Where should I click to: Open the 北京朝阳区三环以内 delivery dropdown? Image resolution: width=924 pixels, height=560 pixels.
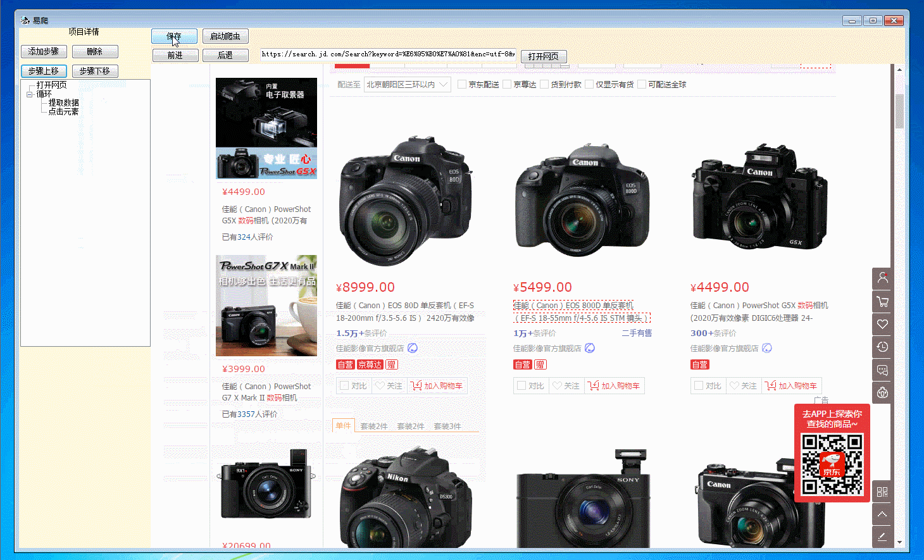click(x=408, y=84)
